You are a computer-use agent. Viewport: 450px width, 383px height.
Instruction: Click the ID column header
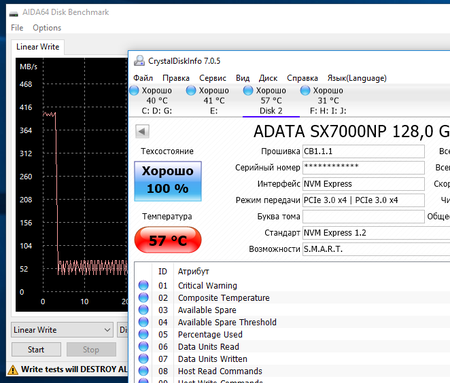(163, 271)
